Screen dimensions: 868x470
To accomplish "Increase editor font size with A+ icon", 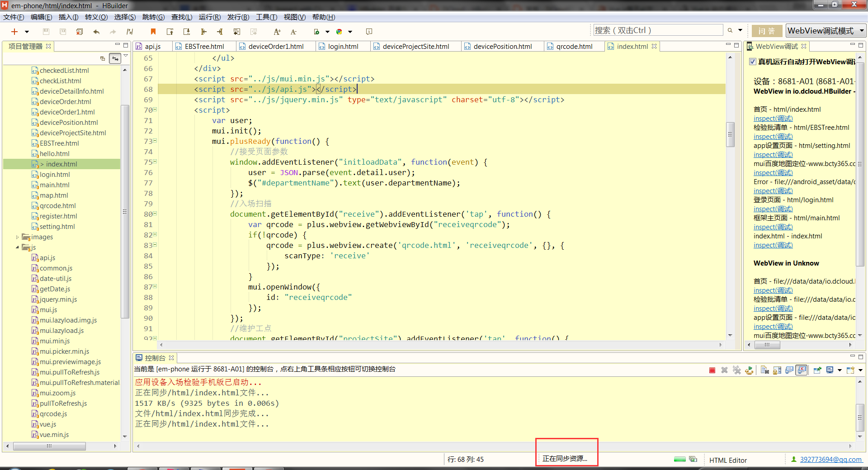I will [277, 32].
